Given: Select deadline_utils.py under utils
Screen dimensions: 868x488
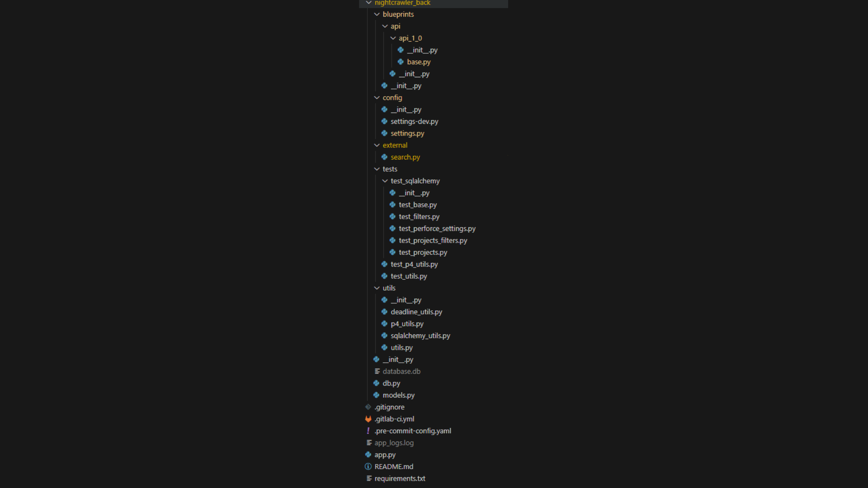Looking at the screenshot, I should click(416, 312).
